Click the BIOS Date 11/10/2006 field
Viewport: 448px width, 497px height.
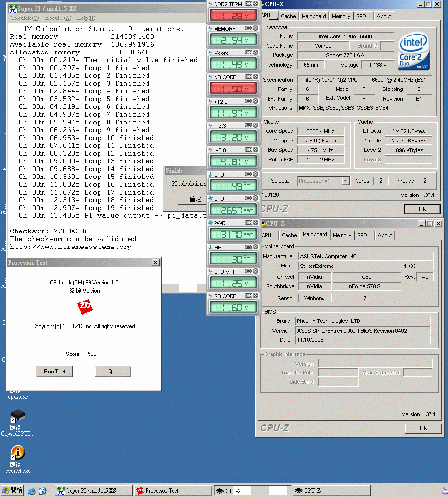point(363,340)
